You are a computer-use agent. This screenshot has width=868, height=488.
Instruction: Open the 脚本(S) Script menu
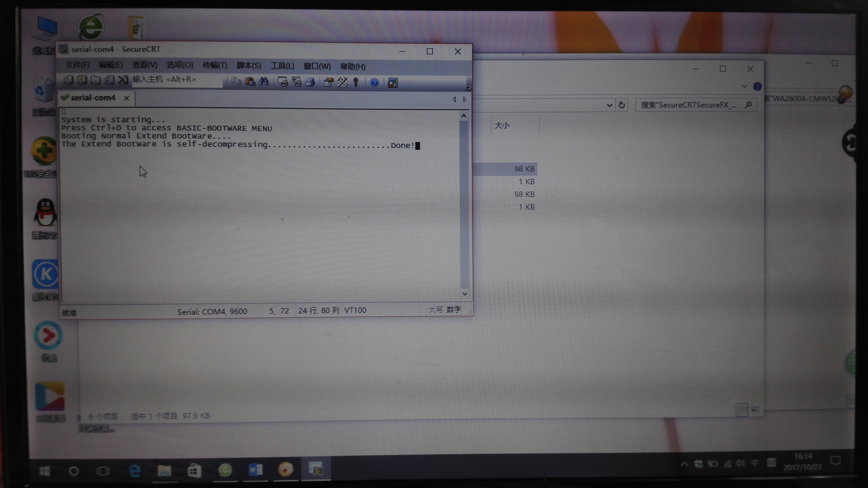[249, 66]
